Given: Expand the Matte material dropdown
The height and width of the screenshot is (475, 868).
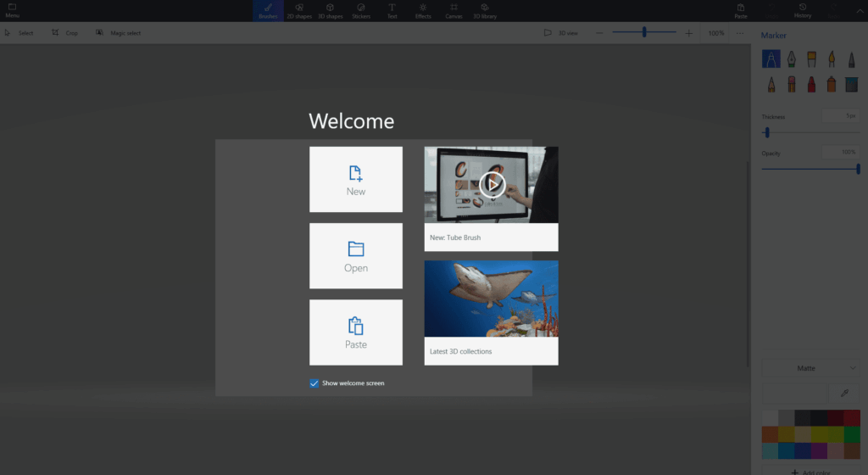Looking at the screenshot, I should click(x=811, y=368).
